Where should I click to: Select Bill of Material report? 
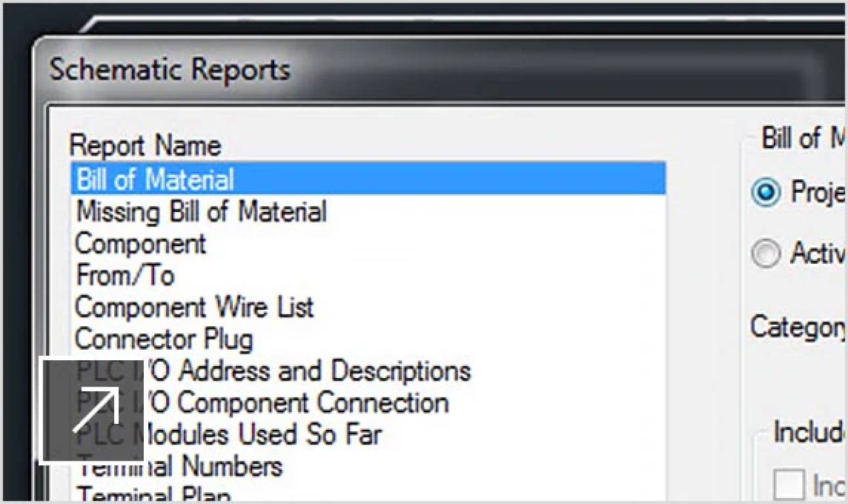(368, 180)
